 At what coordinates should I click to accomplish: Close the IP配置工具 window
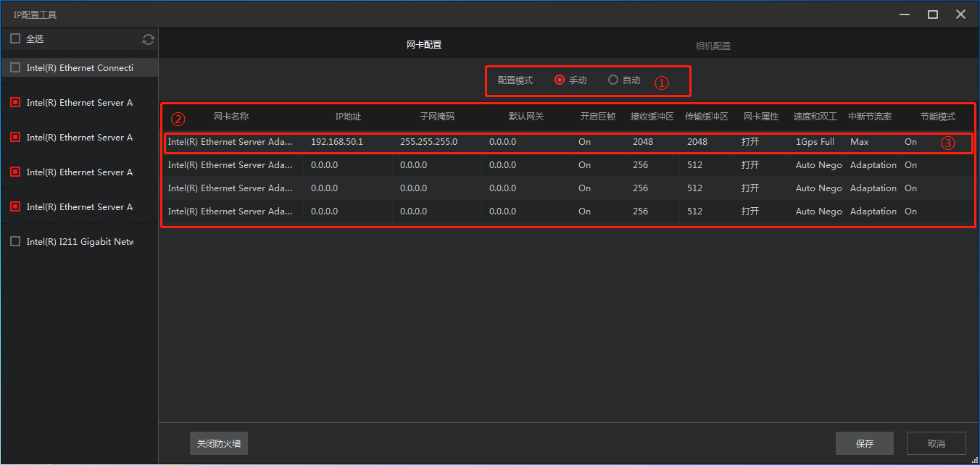(x=960, y=14)
